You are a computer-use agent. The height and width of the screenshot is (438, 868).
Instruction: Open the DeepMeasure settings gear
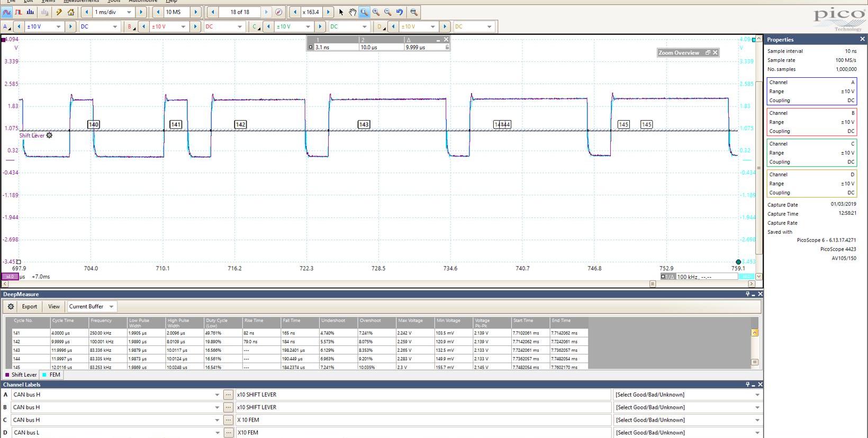coord(11,306)
